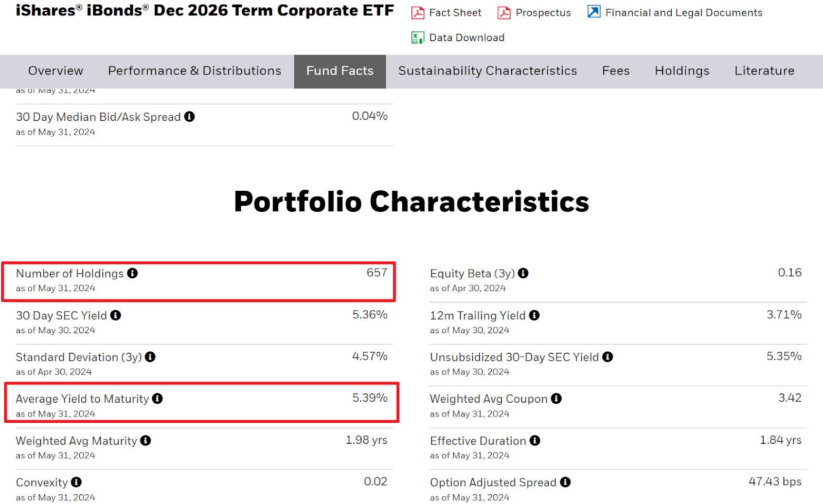Open the Prospectus link

543,13
